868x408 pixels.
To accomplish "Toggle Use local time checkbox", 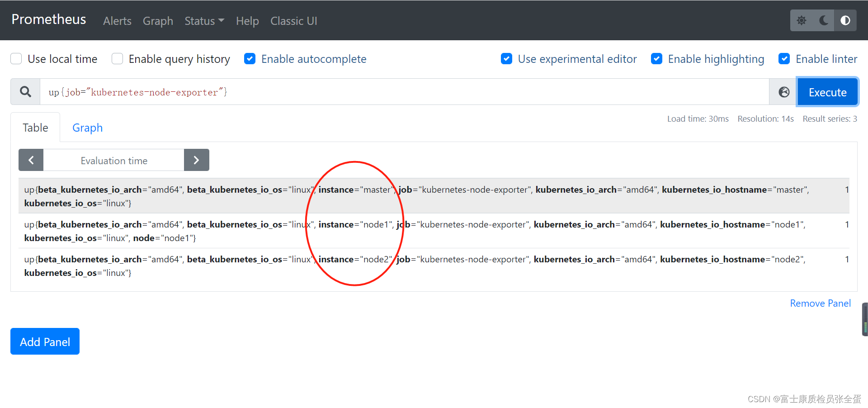I will [x=16, y=59].
